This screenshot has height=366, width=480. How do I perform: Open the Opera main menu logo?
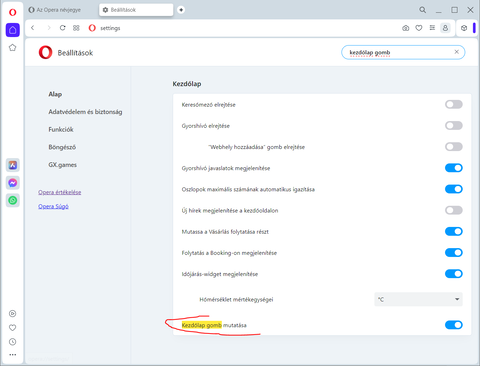click(12, 12)
